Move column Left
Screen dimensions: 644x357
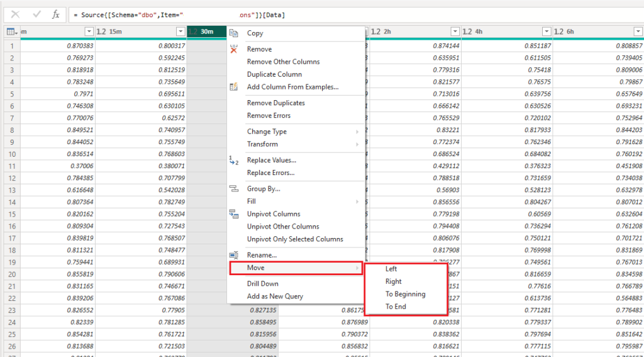tap(391, 269)
